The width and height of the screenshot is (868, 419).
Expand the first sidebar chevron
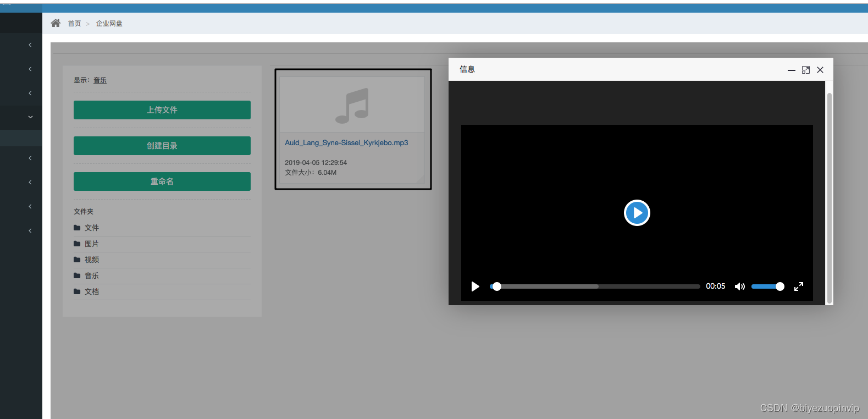coord(30,45)
